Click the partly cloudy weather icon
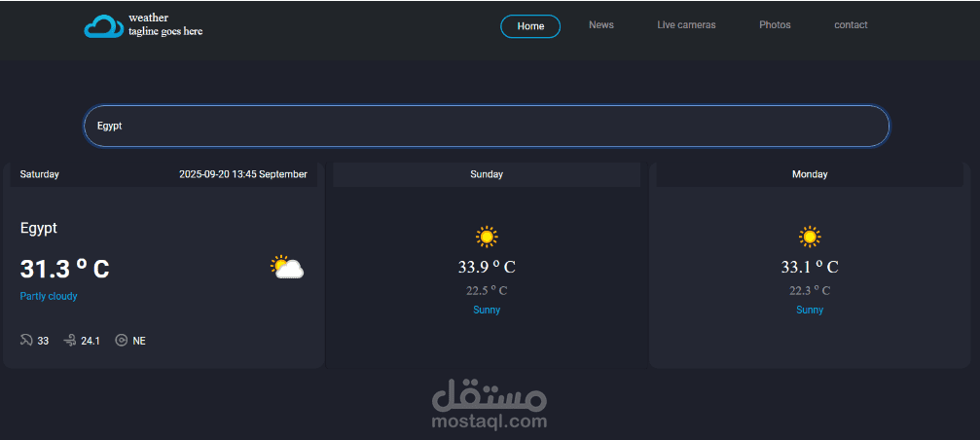 point(287,267)
